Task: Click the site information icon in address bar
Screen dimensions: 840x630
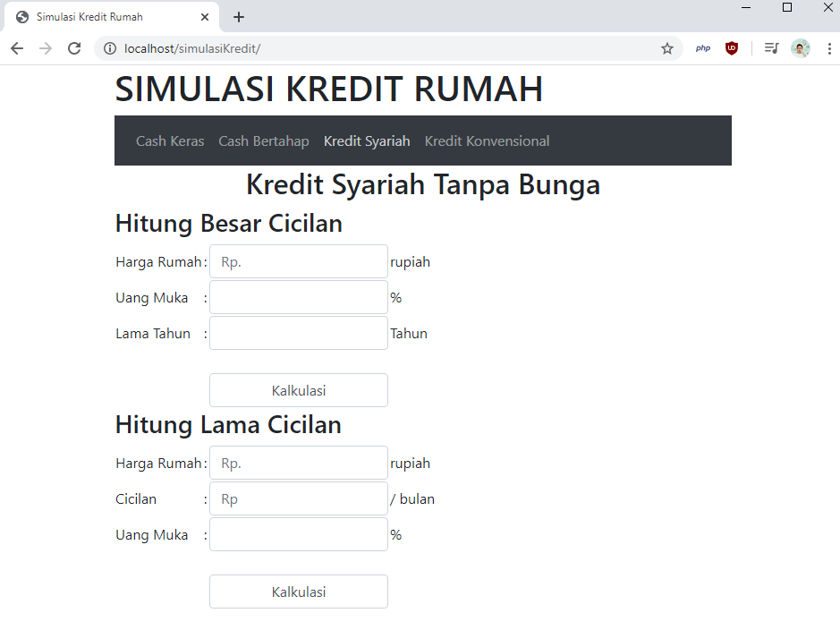Action: pyautogui.click(x=109, y=48)
